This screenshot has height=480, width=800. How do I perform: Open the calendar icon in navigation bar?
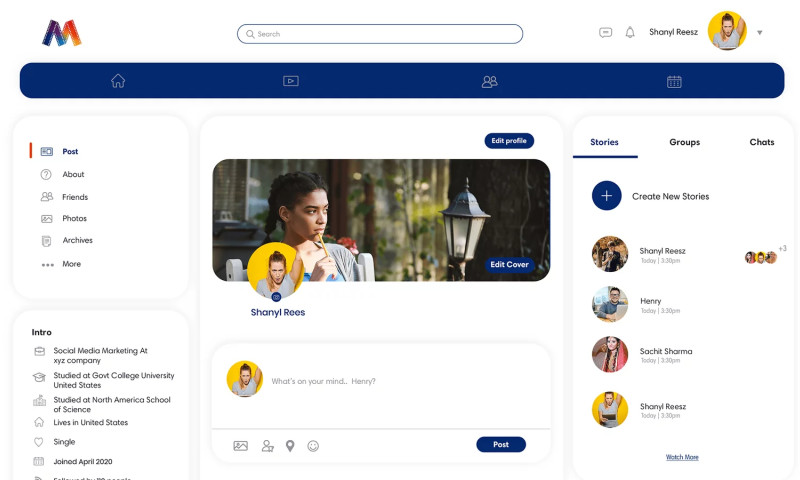pos(674,81)
